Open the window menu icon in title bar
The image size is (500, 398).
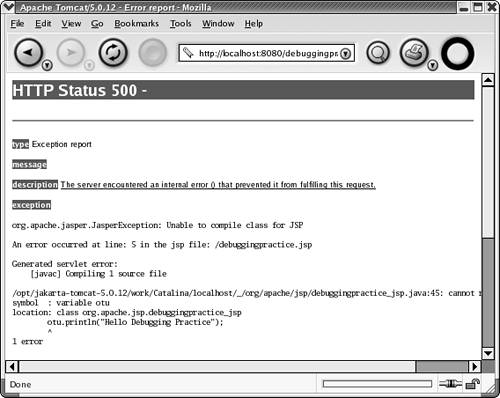pos(8,7)
